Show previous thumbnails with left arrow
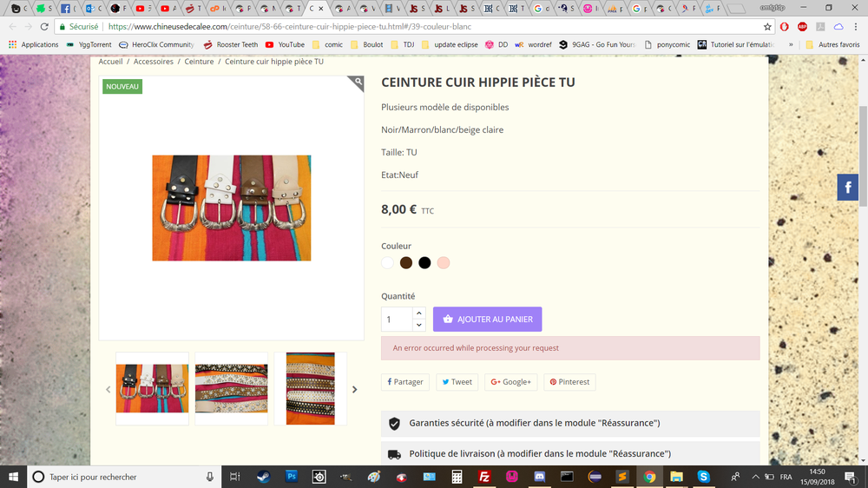This screenshot has width=868, height=488. 108,389
